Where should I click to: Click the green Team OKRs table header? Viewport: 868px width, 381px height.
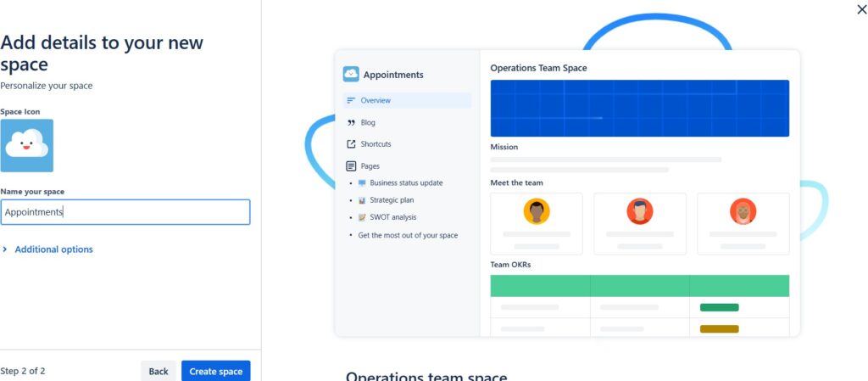640,286
